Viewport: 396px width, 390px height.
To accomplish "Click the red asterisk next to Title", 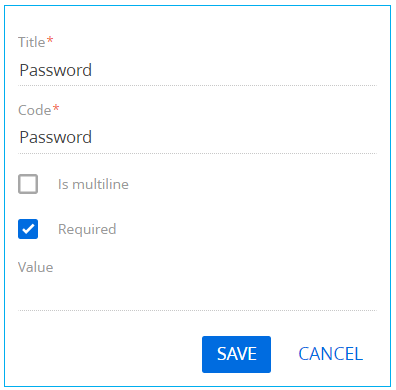I will pyautogui.click(x=50, y=40).
